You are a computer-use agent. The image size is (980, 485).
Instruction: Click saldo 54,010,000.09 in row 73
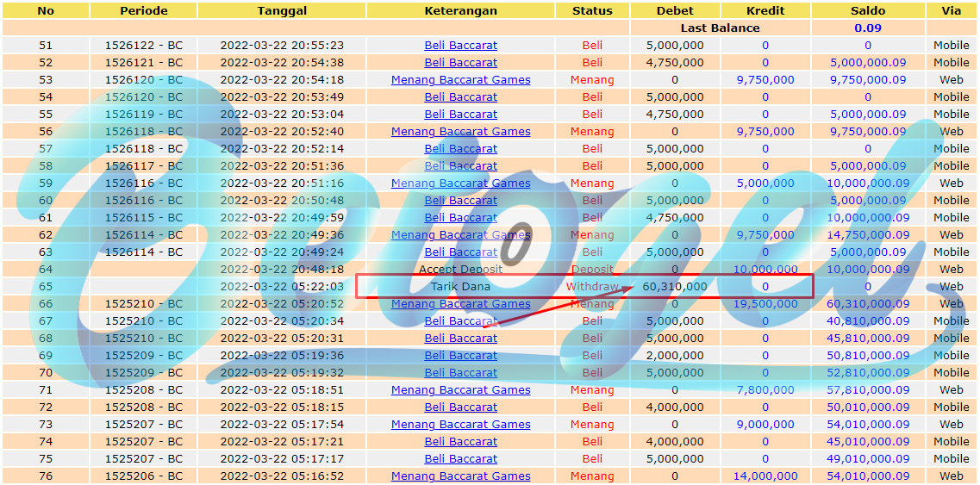click(868, 424)
